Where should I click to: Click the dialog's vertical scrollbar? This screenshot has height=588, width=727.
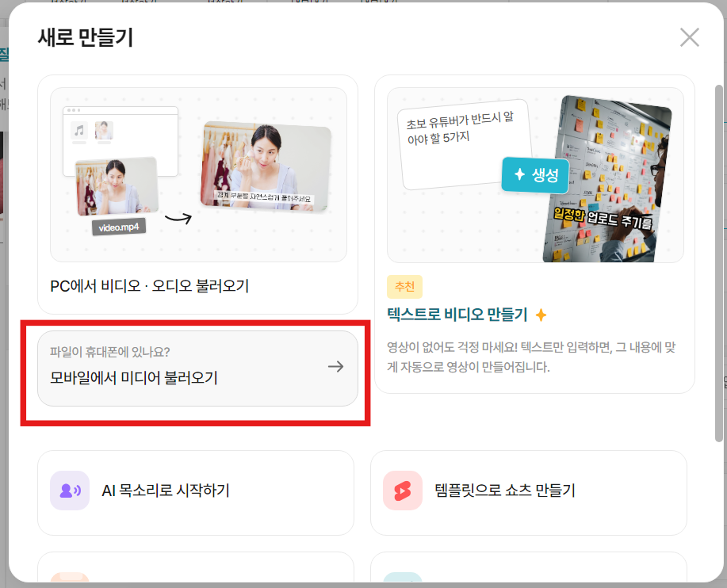tap(718, 263)
